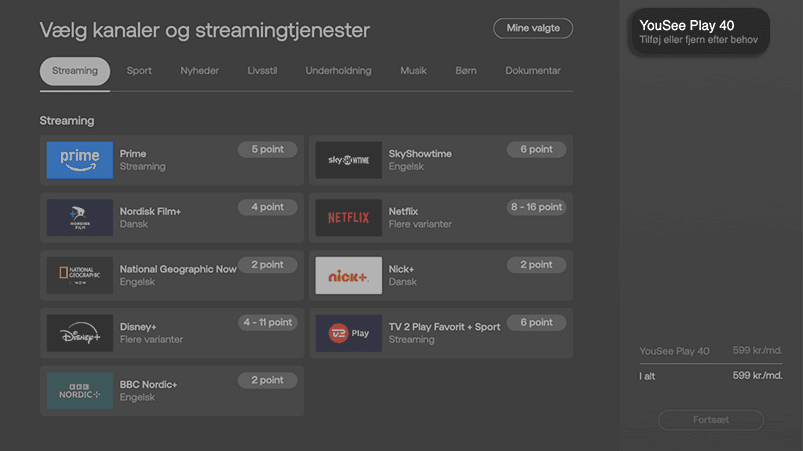Viewport: 803px width, 451px height.
Task: Open the Musik tab
Action: pos(413,71)
